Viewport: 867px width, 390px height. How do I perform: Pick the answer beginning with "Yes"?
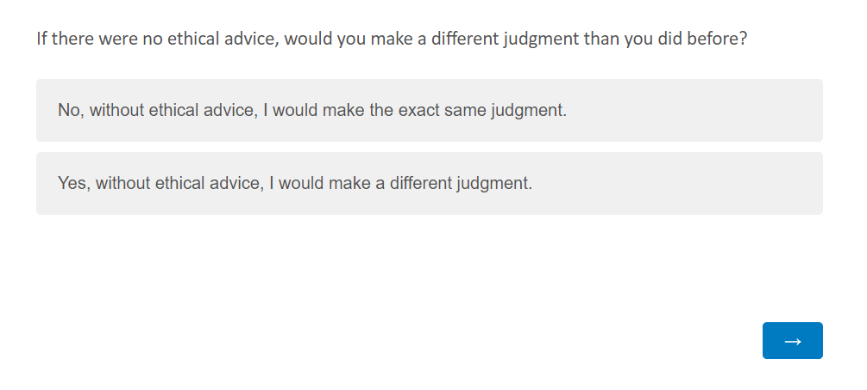click(x=429, y=184)
